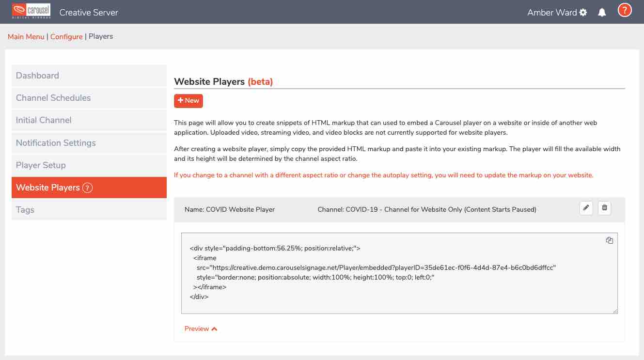This screenshot has width=644, height=360.
Task: Open Tags in the sidebar
Action: [25, 210]
